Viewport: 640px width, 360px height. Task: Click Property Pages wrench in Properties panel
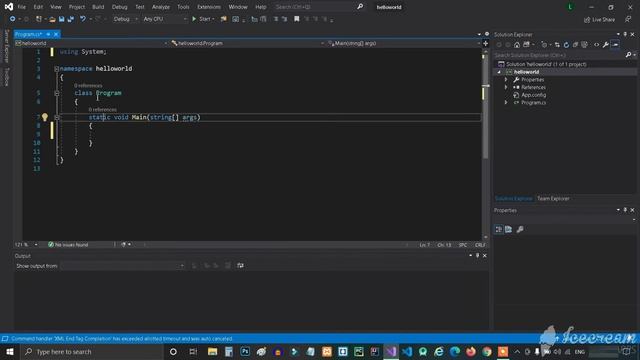pos(520,229)
